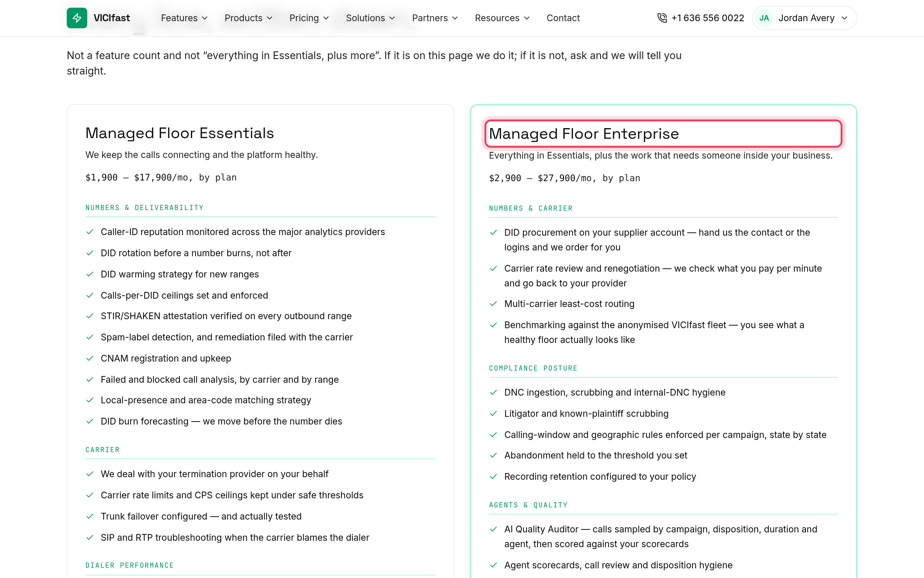Viewport: 924px width, 578px height.
Task: Expand the Resources menu chevron
Action: point(527,18)
